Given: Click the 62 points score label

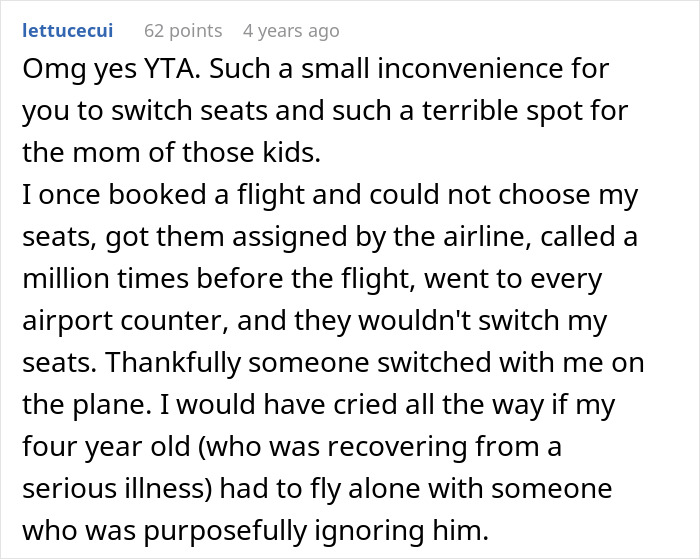Looking at the screenshot, I should [183, 31].
